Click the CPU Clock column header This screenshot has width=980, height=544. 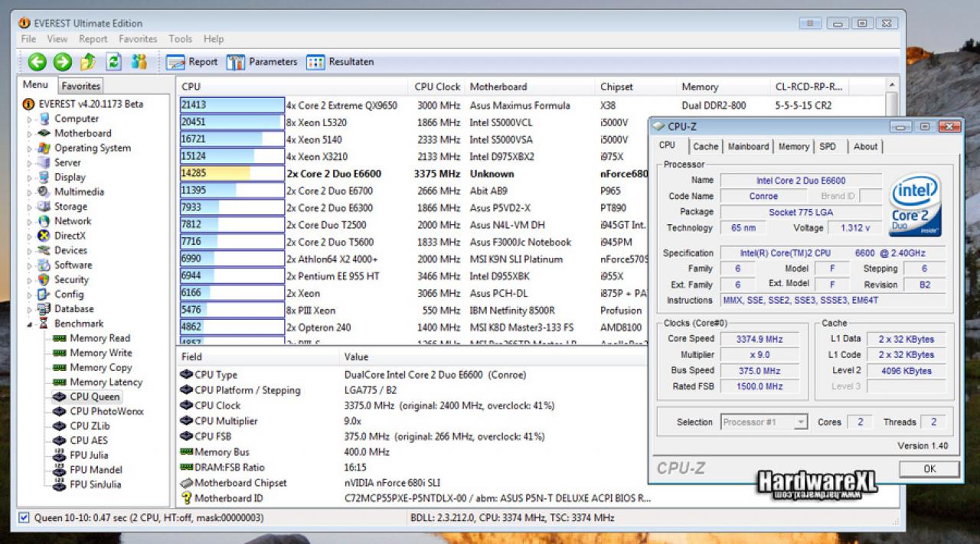(438, 86)
